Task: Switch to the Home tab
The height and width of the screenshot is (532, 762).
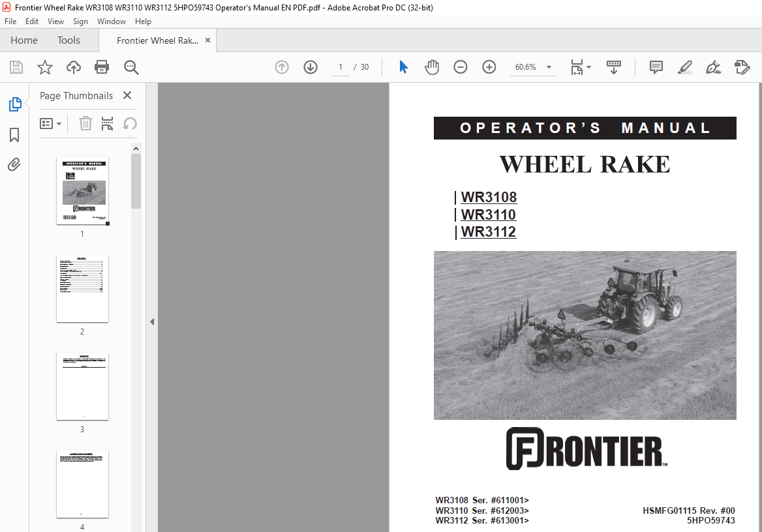Action: pos(24,40)
